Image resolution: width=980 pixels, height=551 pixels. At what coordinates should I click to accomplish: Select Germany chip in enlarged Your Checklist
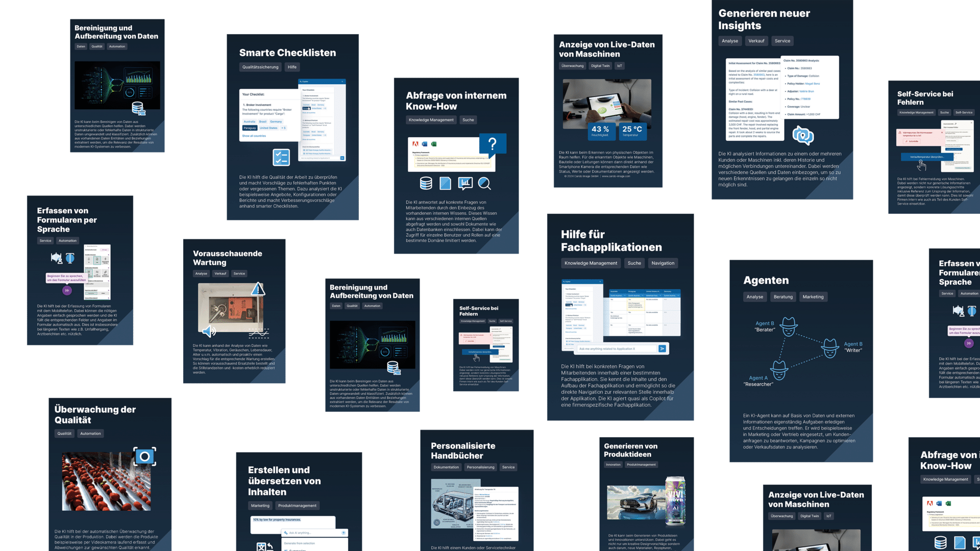[x=276, y=122]
